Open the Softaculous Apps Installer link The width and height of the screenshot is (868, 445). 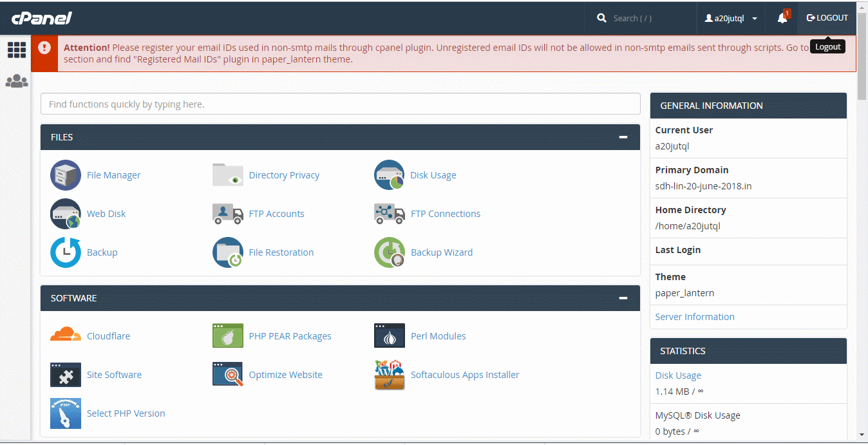click(465, 375)
